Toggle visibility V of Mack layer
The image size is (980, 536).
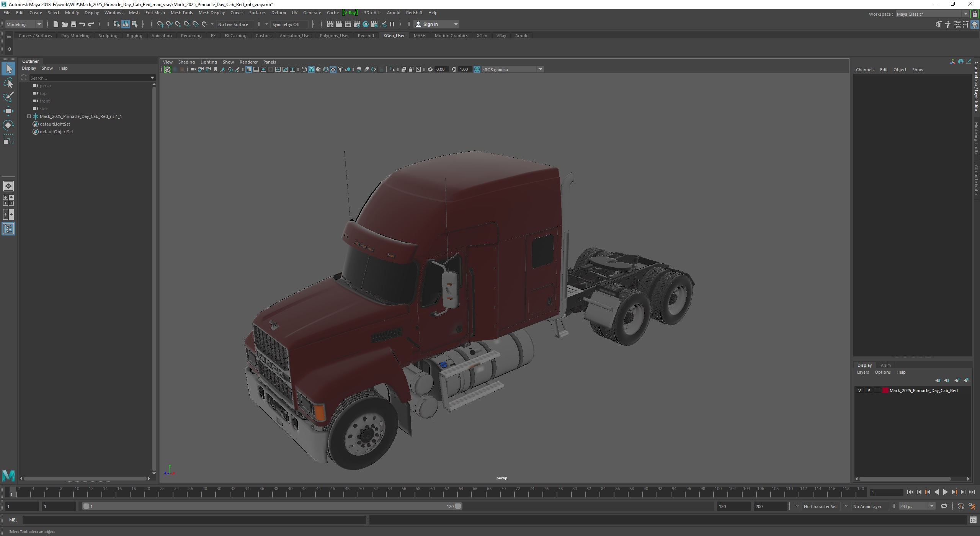pos(859,391)
